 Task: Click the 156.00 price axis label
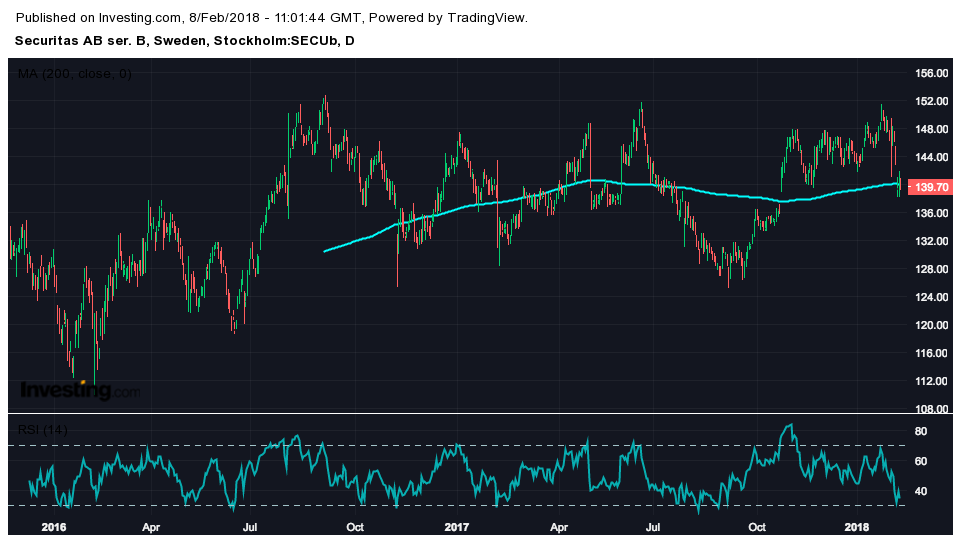click(931, 73)
